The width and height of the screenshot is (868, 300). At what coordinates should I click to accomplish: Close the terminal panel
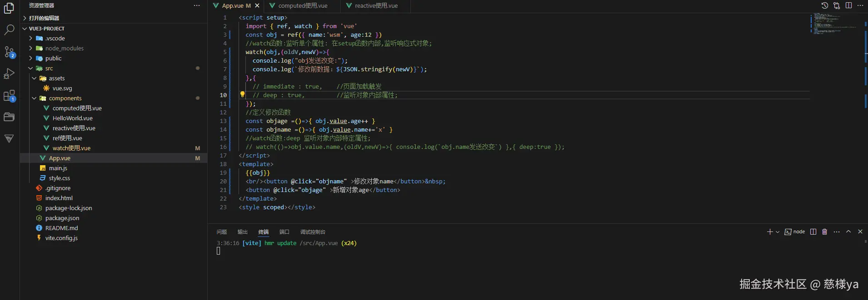pyautogui.click(x=860, y=231)
